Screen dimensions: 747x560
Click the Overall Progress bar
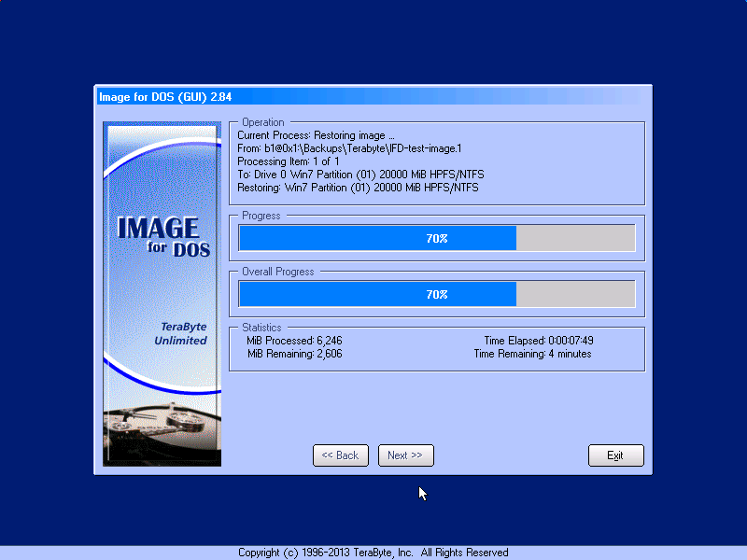click(x=436, y=294)
